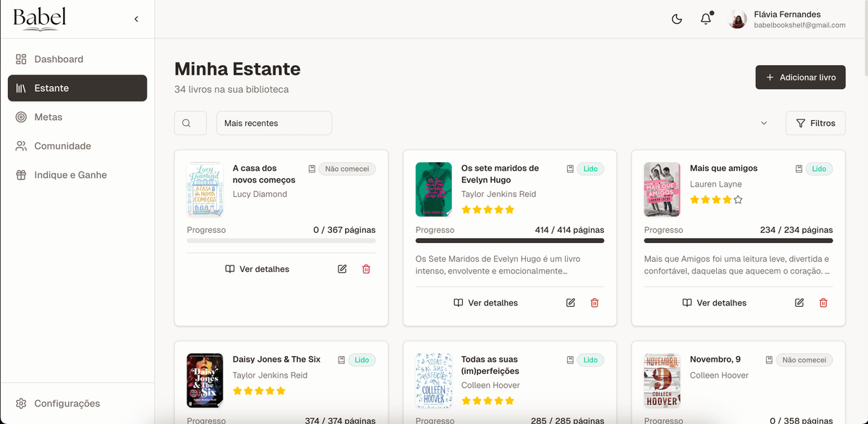Switch to the Dashboard section
868x424 pixels.
coord(20,59)
